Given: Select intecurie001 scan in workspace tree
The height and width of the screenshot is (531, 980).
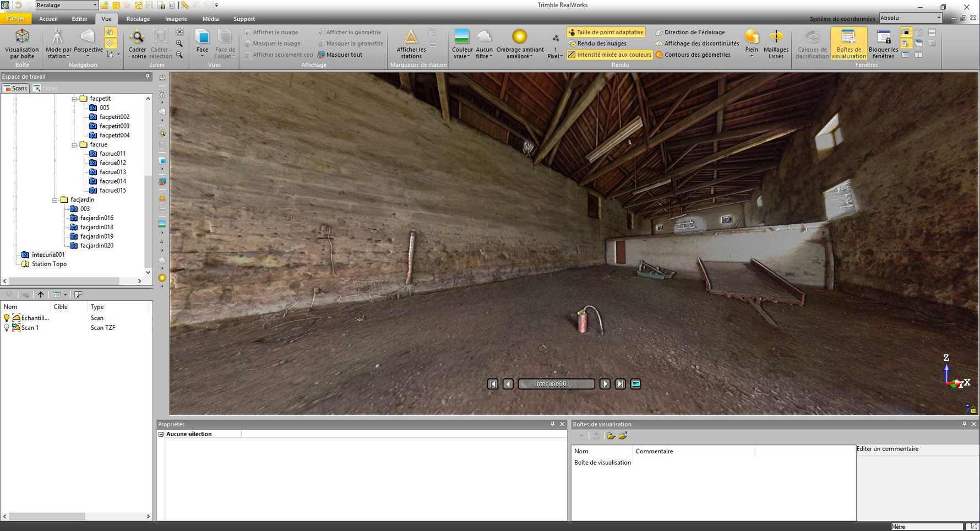Looking at the screenshot, I should tap(48, 254).
